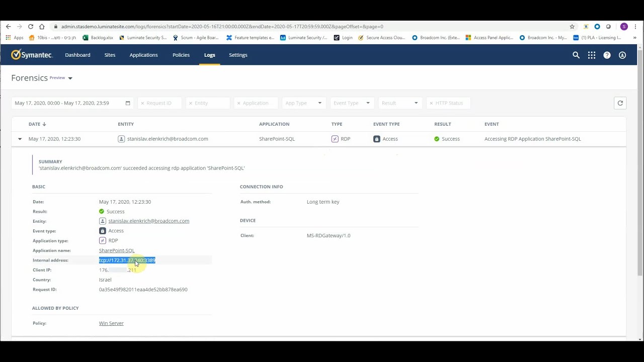Select the Date value May 17, 2020, 12:23:30 in Basic
Viewport: 644px width, 362px height.
[x=125, y=202]
